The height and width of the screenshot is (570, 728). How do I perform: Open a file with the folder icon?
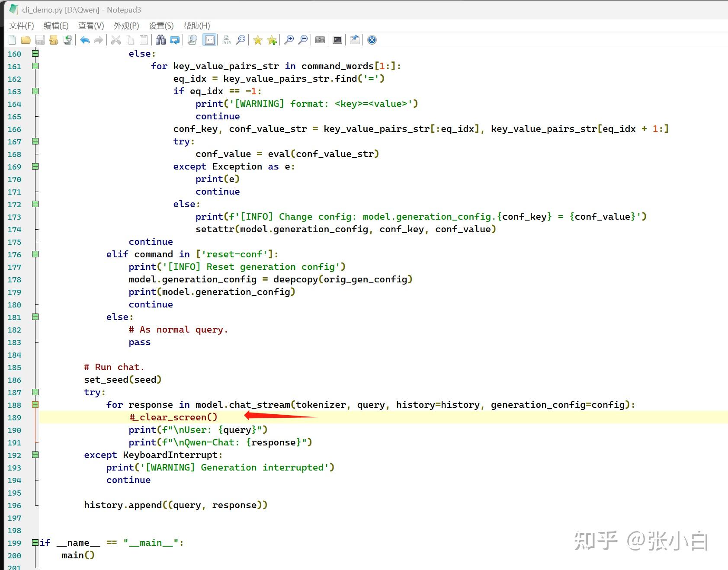click(26, 40)
